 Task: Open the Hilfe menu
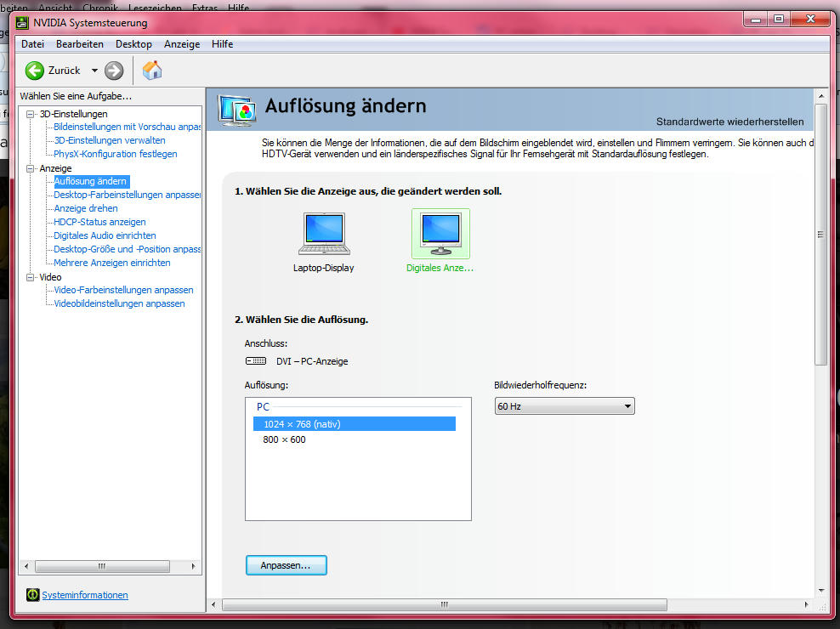(222, 44)
